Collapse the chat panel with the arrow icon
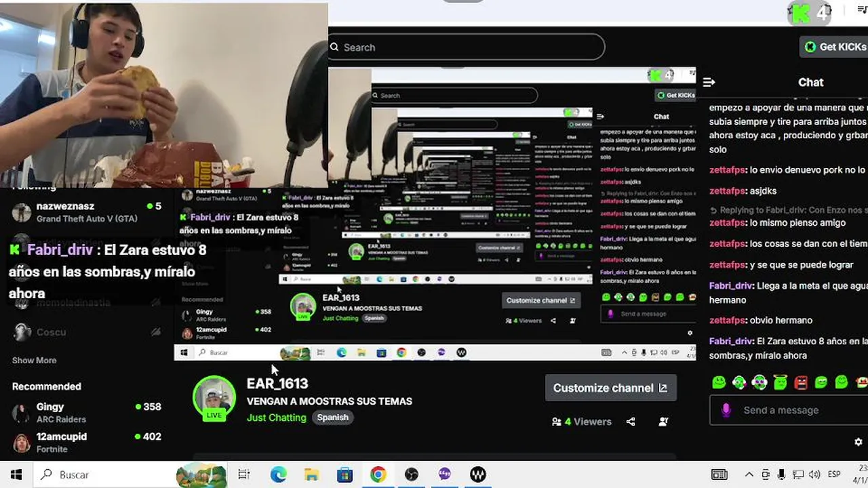The height and width of the screenshot is (488, 868). tap(709, 82)
